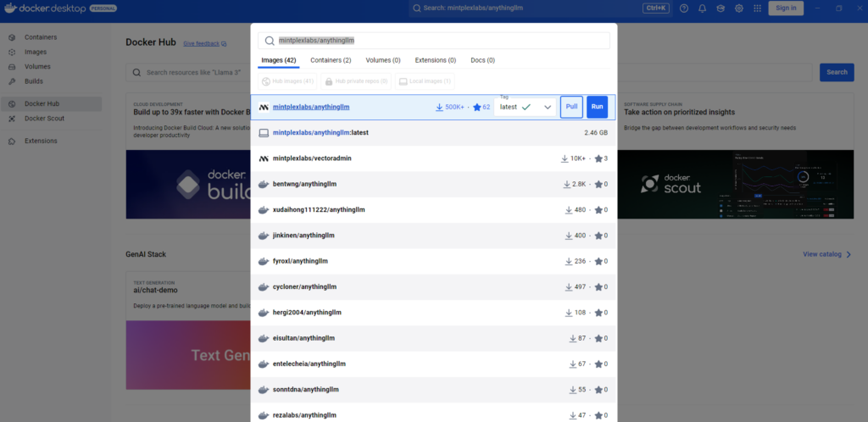This screenshot has height=422, width=868.
Task: Select the xudaihong111222/anythingllm result
Action: pyautogui.click(x=433, y=210)
